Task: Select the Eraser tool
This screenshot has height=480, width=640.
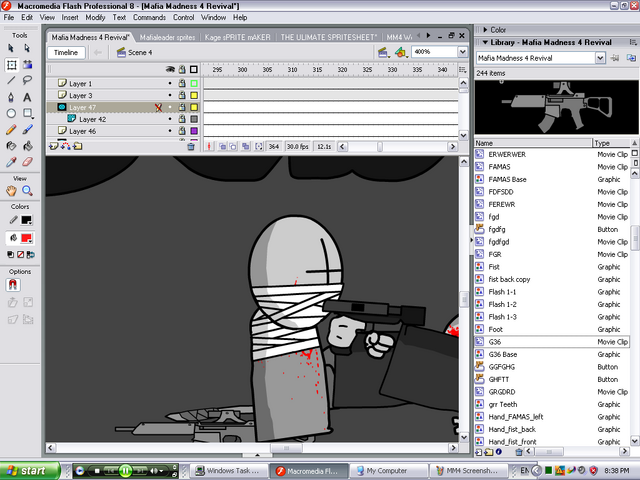Action: tap(27, 162)
